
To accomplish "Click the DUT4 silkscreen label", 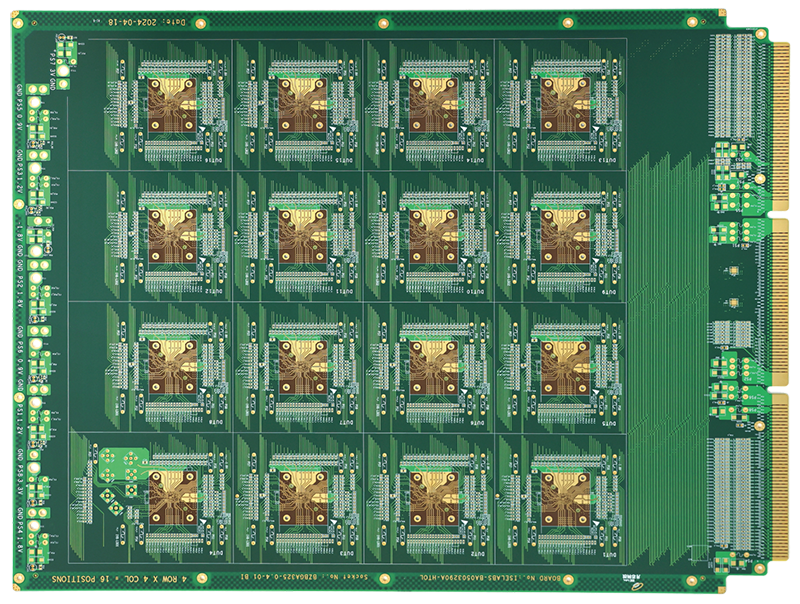I will pos(212,554).
